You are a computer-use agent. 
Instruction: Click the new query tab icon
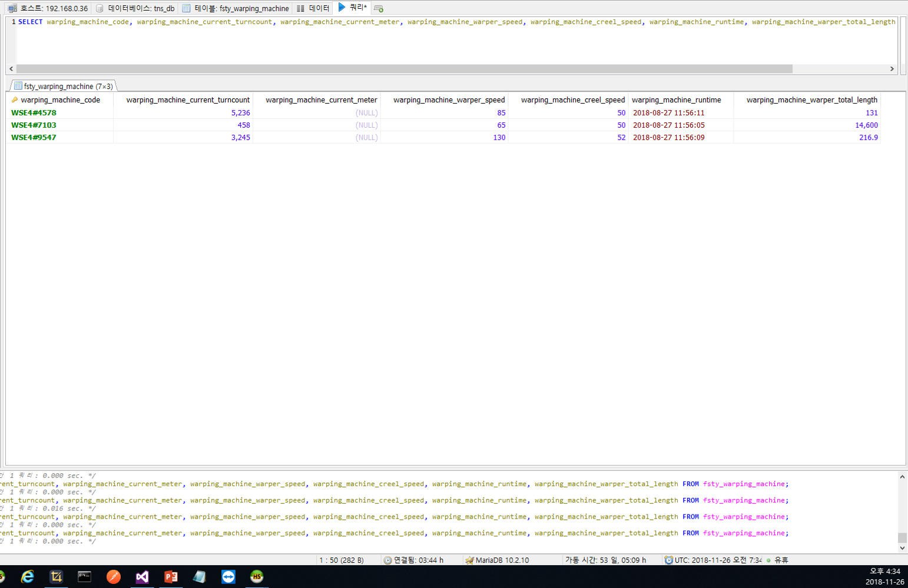coord(379,8)
